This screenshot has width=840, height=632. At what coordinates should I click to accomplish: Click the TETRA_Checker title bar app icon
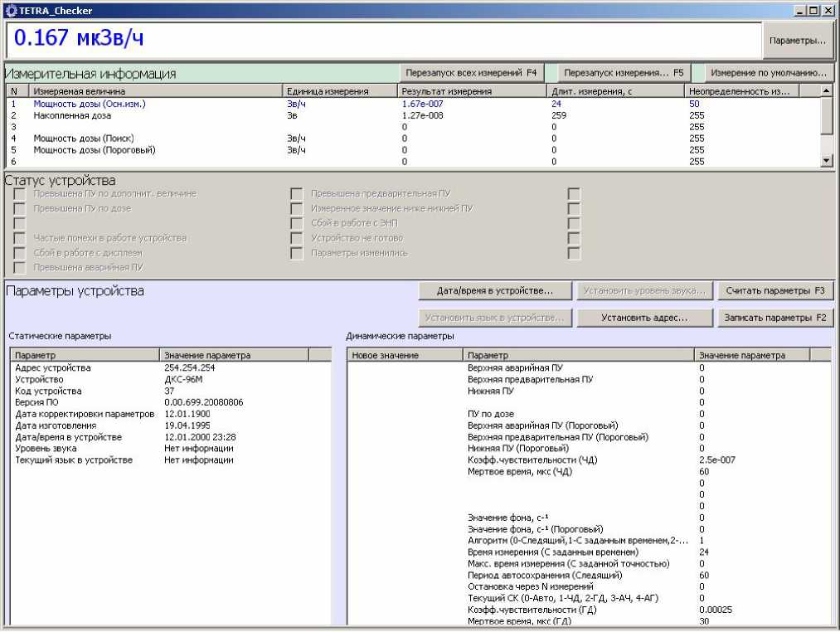pos(10,10)
